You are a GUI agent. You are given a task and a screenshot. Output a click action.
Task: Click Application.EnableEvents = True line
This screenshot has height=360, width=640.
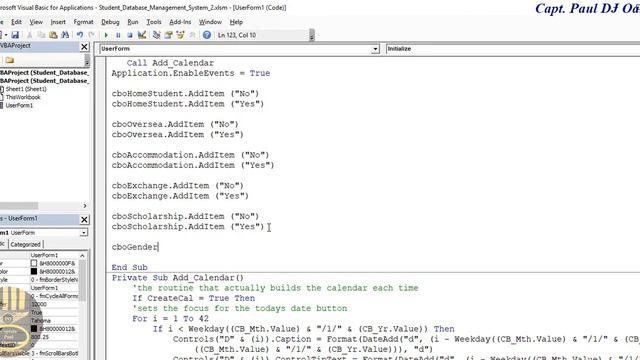click(191, 73)
